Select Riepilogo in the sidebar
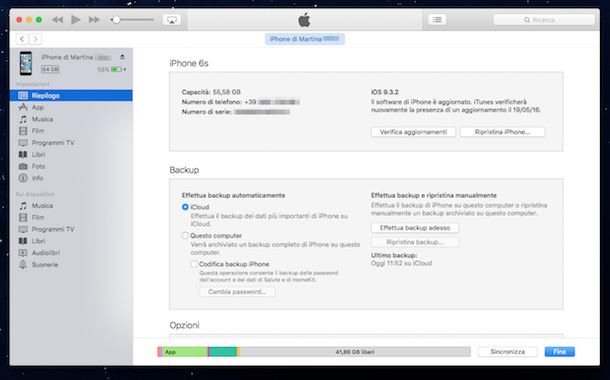610x380 pixels. tap(71, 95)
